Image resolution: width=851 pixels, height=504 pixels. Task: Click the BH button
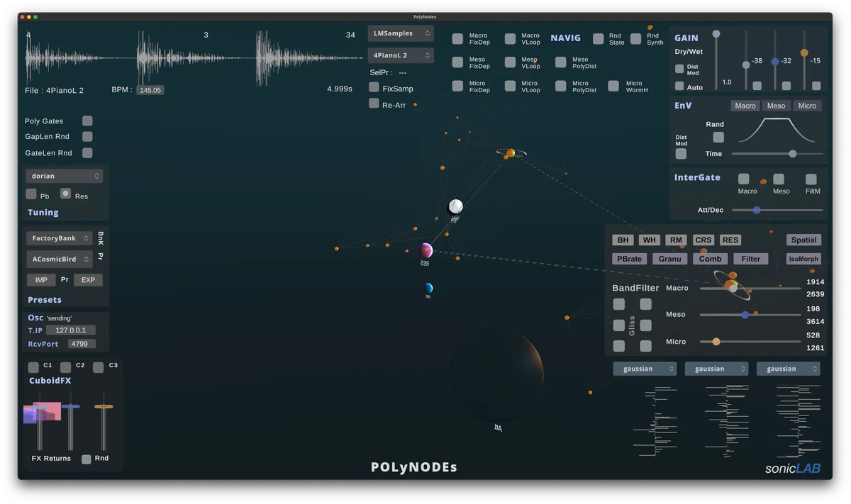click(x=623, y=240)
